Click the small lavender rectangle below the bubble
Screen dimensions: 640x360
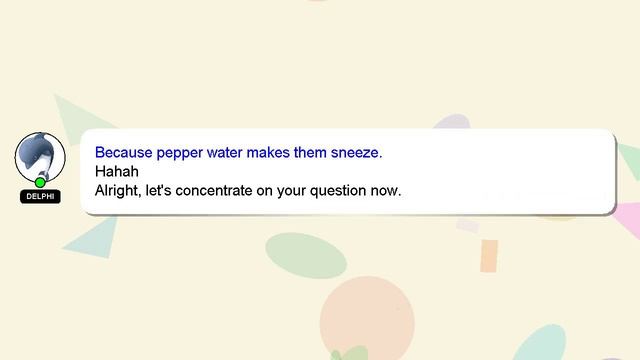click(468, 225)
